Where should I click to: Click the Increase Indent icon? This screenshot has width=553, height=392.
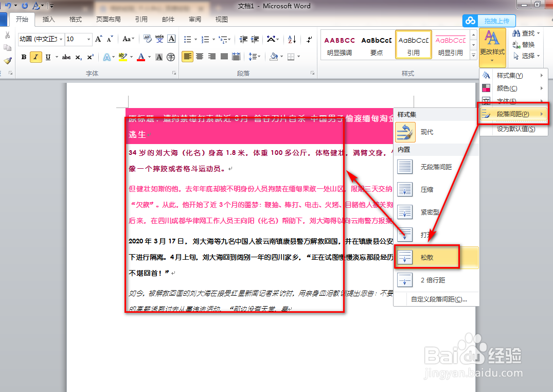pos(255,39)
